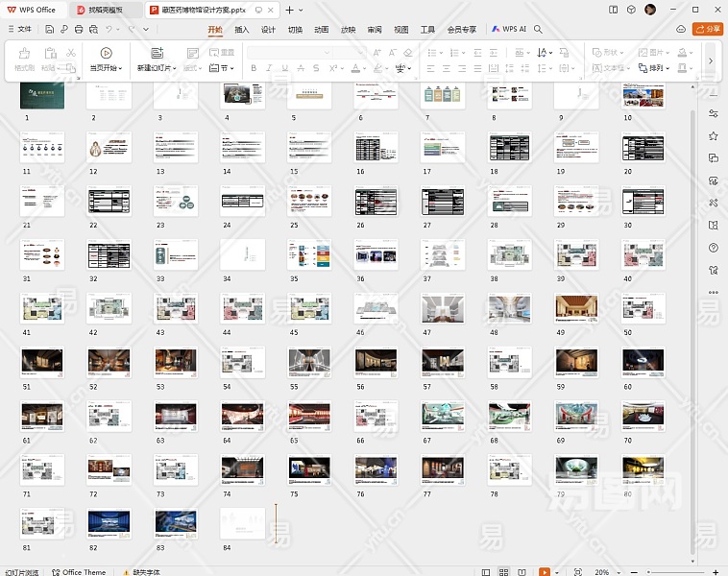Click the orange slideshow play icon in status bar
Image resolution: width=728 pixels, height=576 pixels.
click(x=546, y=571)
